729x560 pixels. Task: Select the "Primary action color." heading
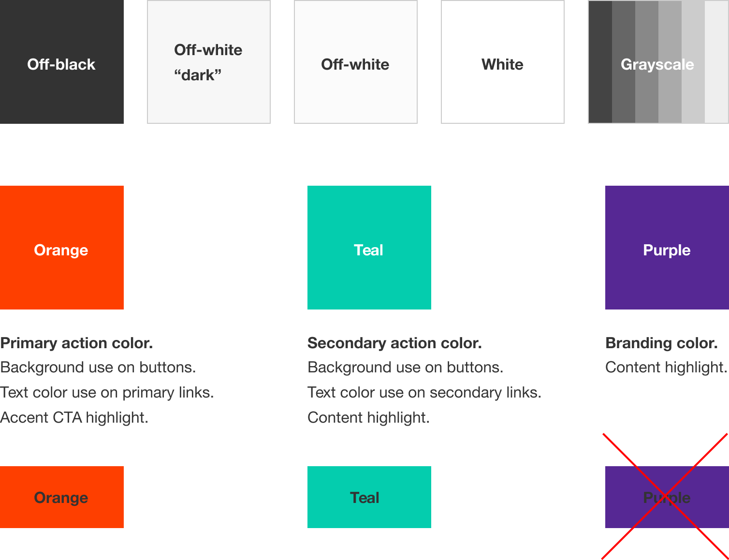pos(76,343)
